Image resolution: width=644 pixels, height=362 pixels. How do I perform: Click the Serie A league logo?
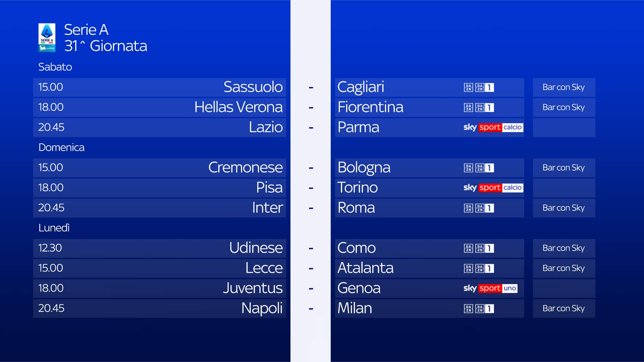(47, 37)
